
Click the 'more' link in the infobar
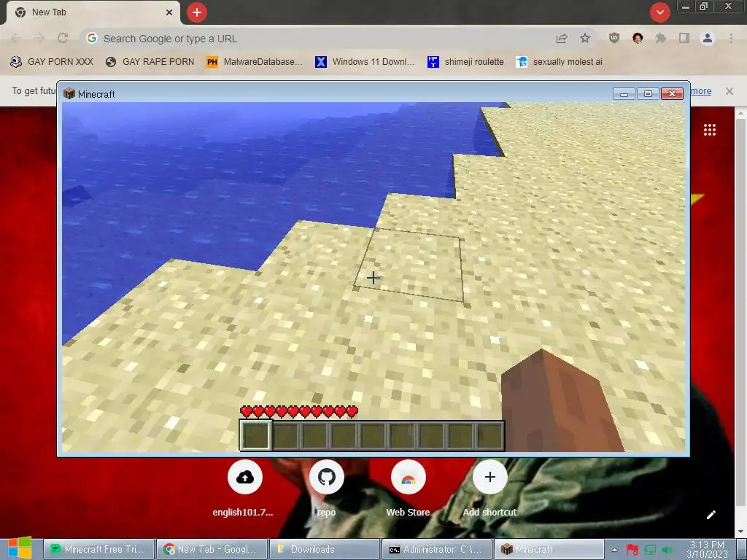pyautogui.click(x=701, y=91)
